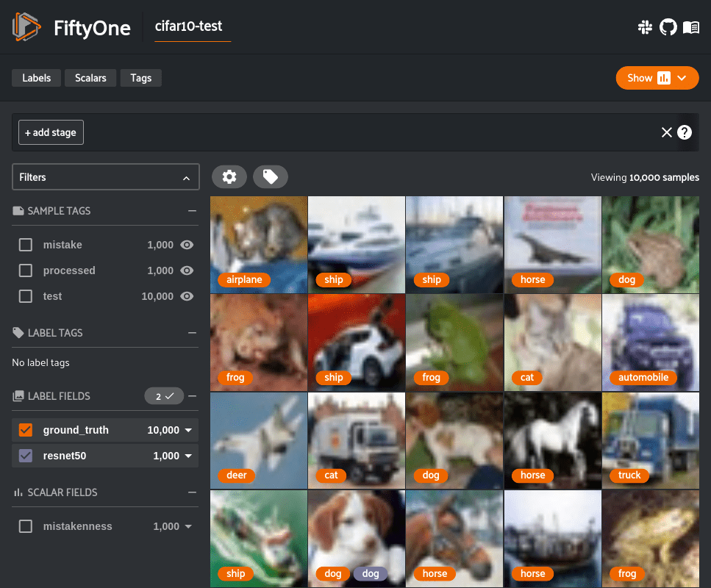Screen dimensions: 711x588
Task: Toggle mistake tag checkbox
Action: click(26, 245)
